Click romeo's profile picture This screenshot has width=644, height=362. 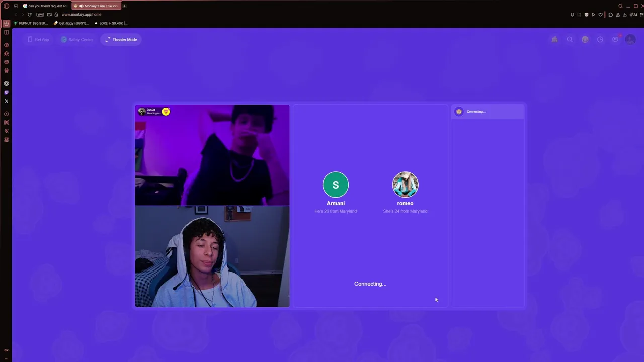(405, 185)
